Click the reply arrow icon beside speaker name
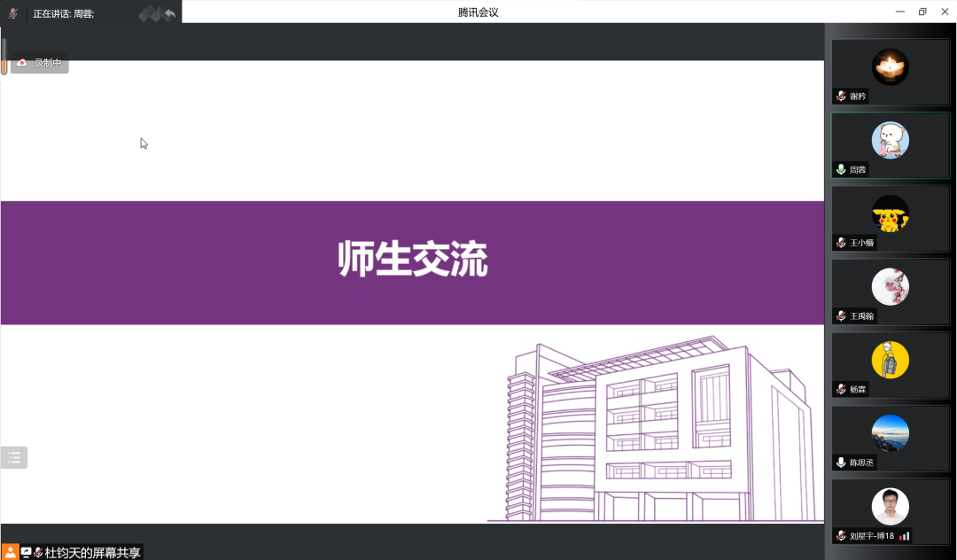The image size is (957, 560). 169,13
